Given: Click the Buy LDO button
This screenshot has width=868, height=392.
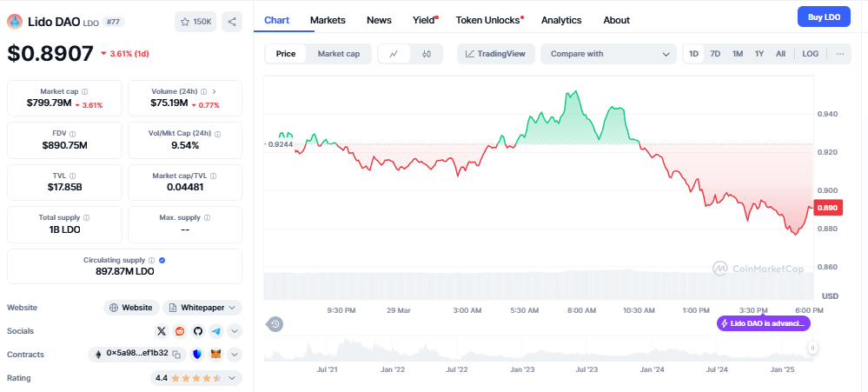Looking at the screenshot, I should click(823, 17).
